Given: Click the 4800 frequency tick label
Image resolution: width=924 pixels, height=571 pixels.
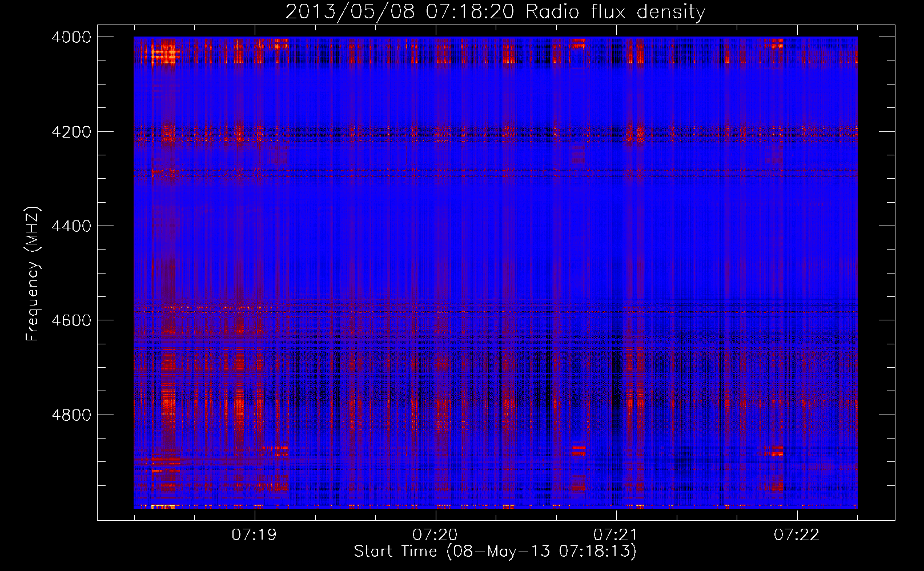Looking at the screenshot, I should [x=71, y=415].
